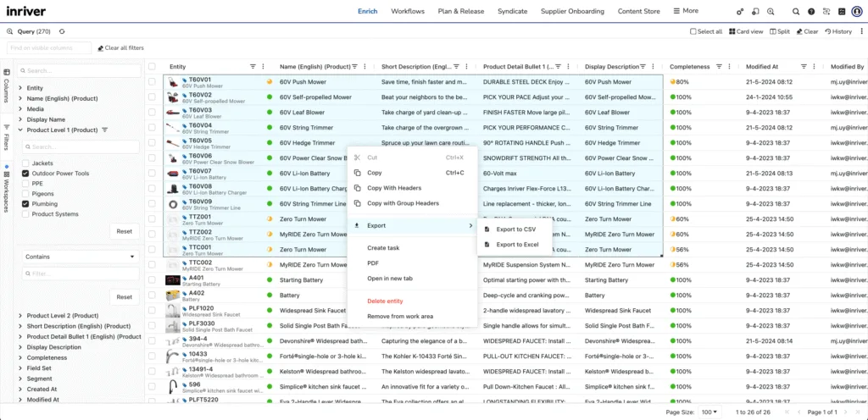Open the user profile avatar

click(x=856, y=12)
